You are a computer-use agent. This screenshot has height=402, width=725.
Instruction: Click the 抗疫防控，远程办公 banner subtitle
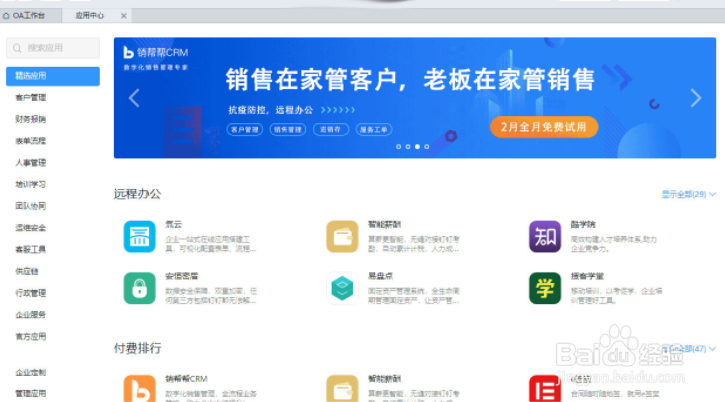(x=270, y=110)
